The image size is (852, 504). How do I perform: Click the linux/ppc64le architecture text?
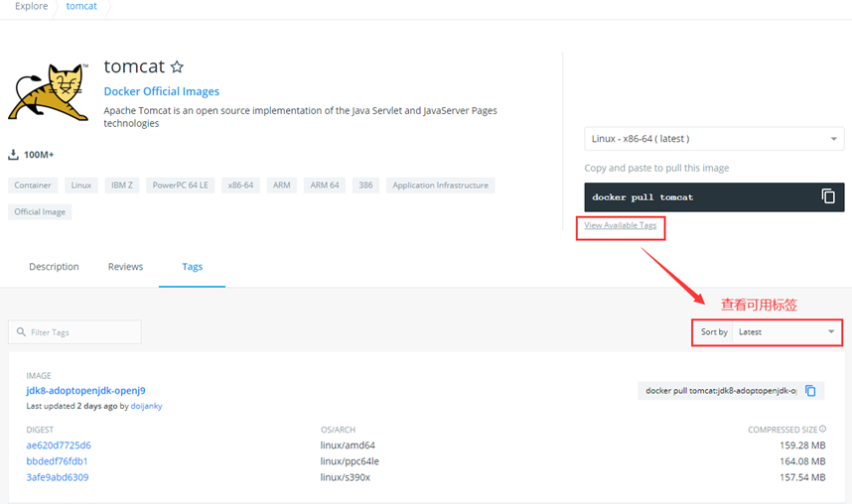point(350,461)
